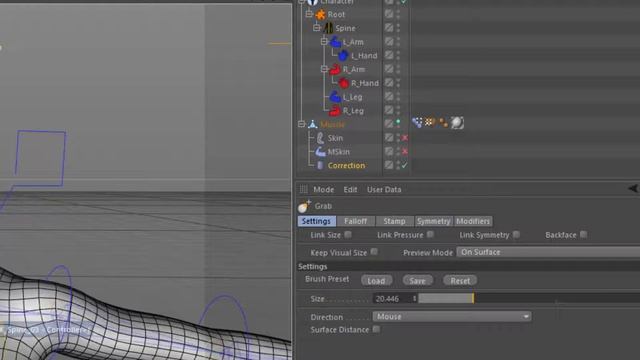Screen dimensions: 640x360
Task: Enable the Link Symmetry checkbox
Action: pos(516,235)
